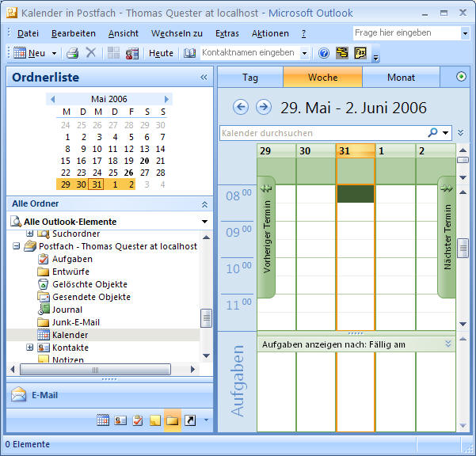Open the Bearbeiten menu
Screen dimensions: 476x456
[x=74, y=33]
